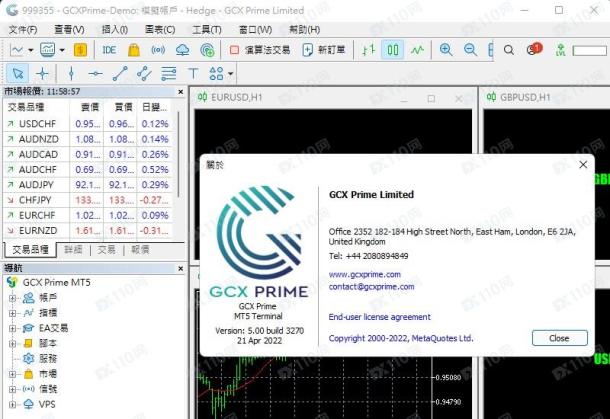Click the green globe plus icon in toolbar

[207, 50]
